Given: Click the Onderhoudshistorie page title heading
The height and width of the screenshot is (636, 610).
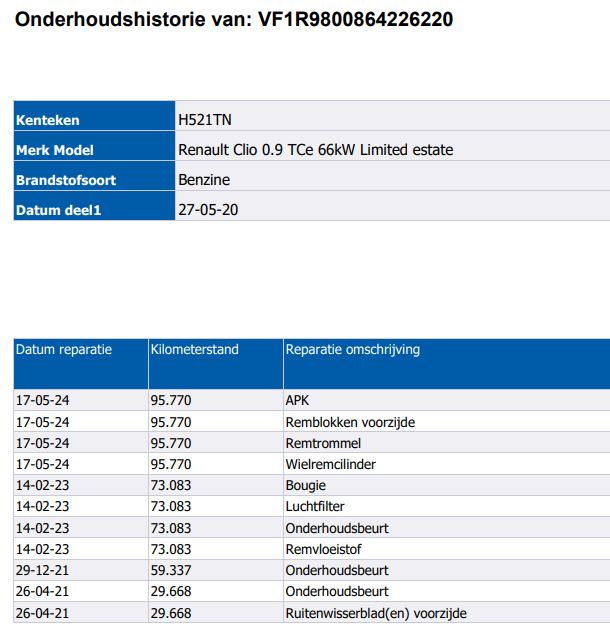Looking at the screenshot, I should [233, 19].
